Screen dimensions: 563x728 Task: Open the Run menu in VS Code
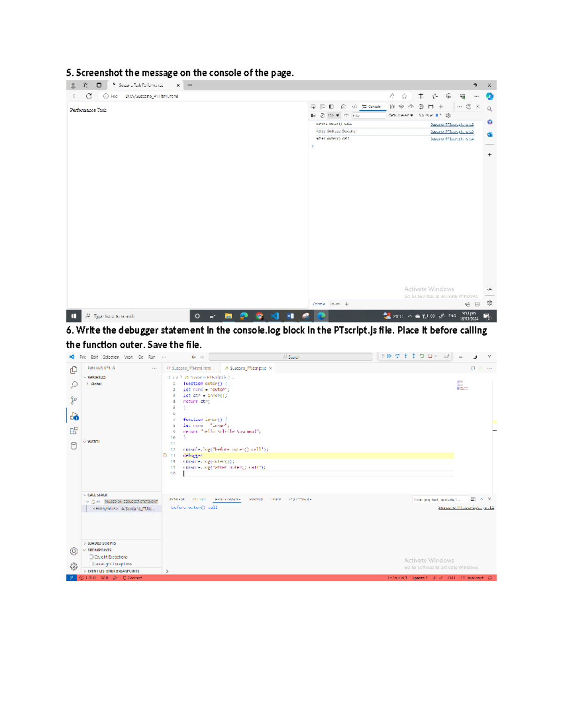(151, 357)
